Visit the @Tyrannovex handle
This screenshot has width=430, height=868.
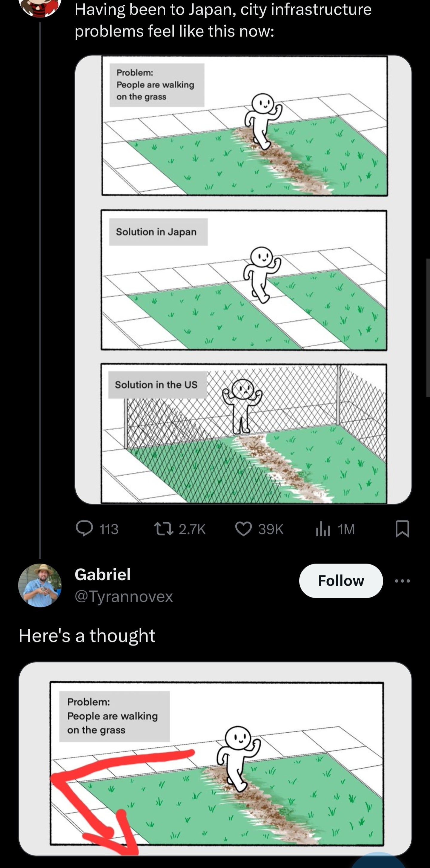(x=124, y=597)
